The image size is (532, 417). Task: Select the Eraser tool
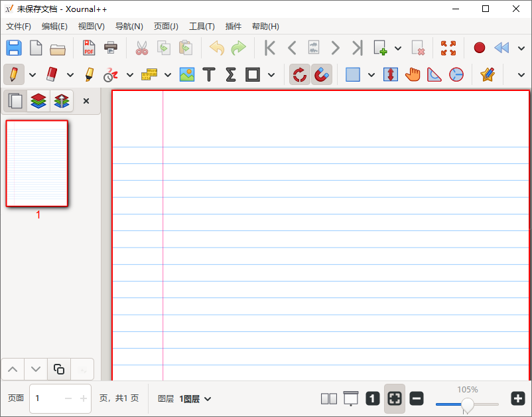[52, 74]
